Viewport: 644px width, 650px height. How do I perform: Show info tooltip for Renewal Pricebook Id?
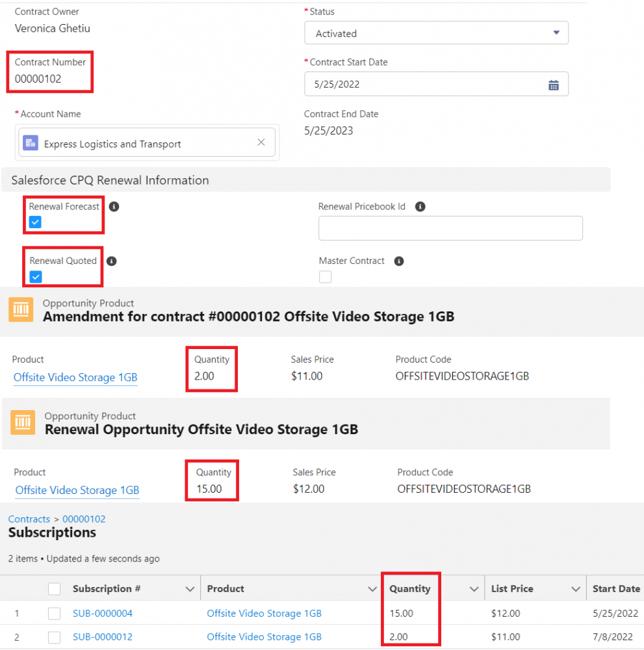tap(420, 207)
